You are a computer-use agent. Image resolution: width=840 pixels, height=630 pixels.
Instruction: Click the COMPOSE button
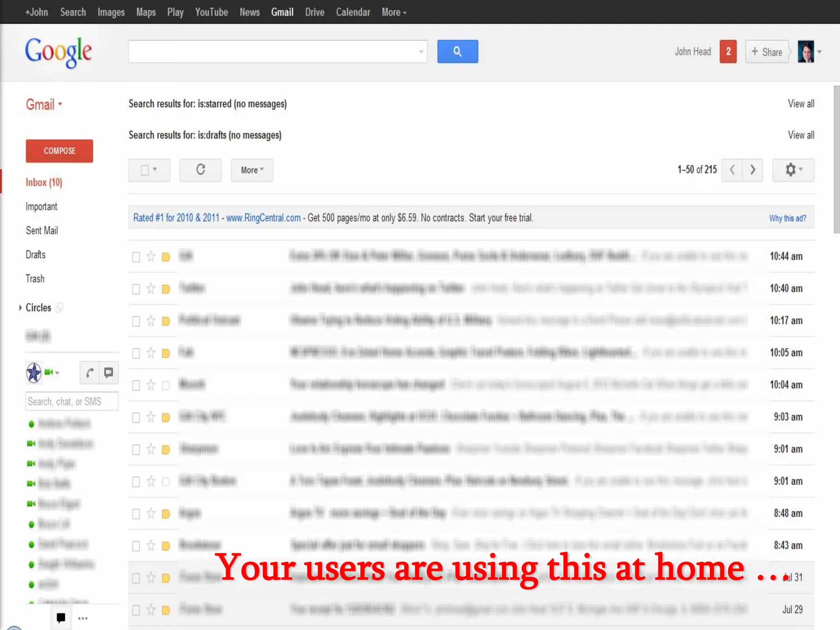(59, 151)
